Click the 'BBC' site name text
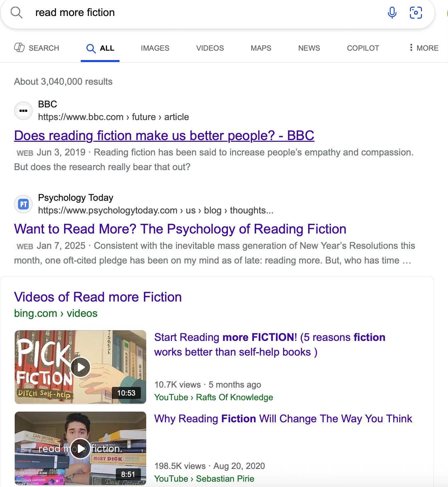448x487 pixels. click(47, 104)
